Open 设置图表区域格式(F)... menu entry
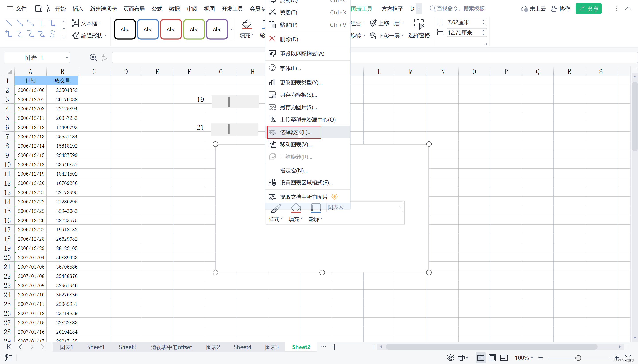The width and height of the screenshot is (638, 364). [x=308, y=182]
